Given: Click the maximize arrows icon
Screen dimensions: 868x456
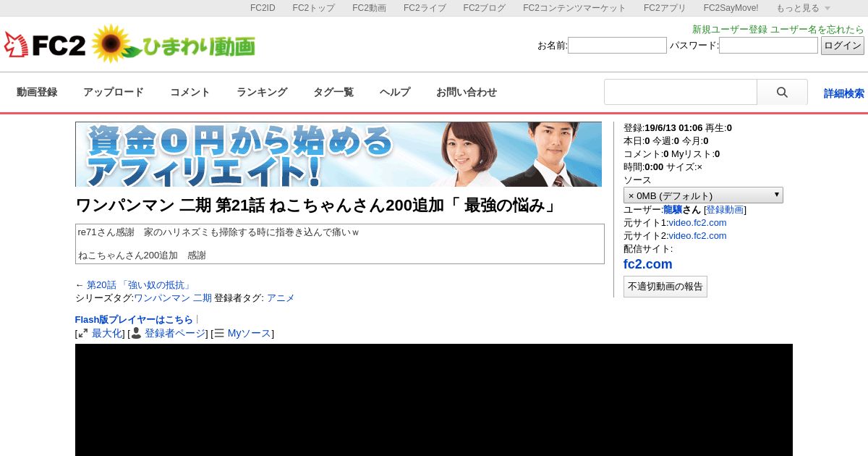Looking at the screenshot, I should (x=83, y=334).
